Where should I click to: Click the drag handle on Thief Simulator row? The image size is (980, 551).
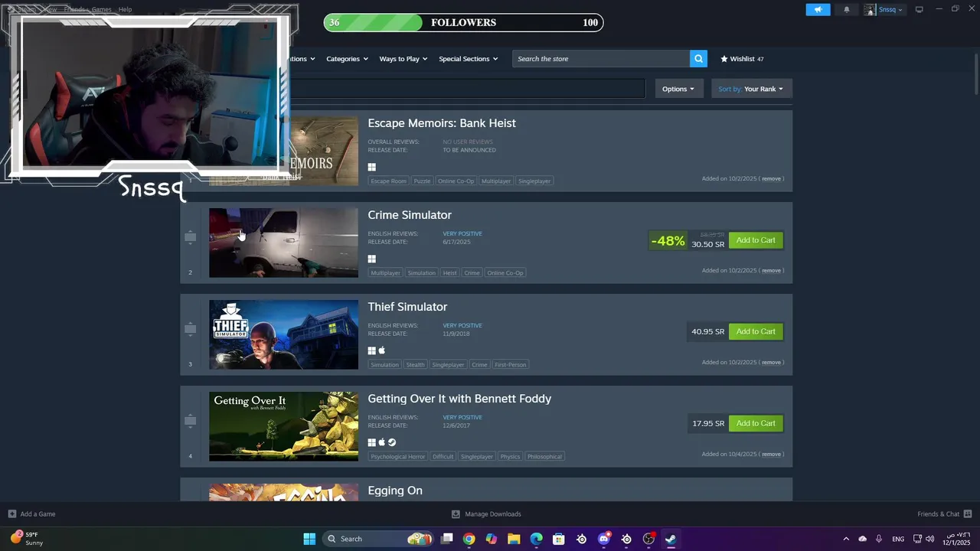tap(191, 329)
